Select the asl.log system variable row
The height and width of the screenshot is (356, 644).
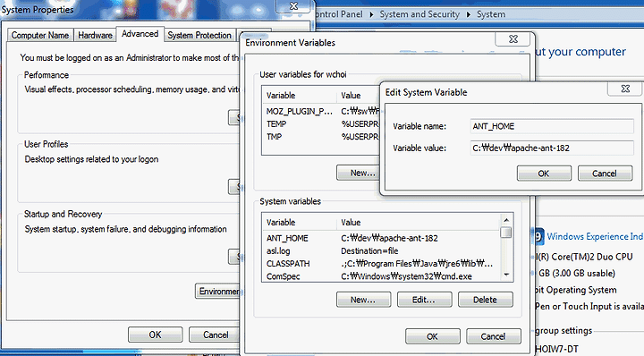pyautogui.click(x=381, y=250)
